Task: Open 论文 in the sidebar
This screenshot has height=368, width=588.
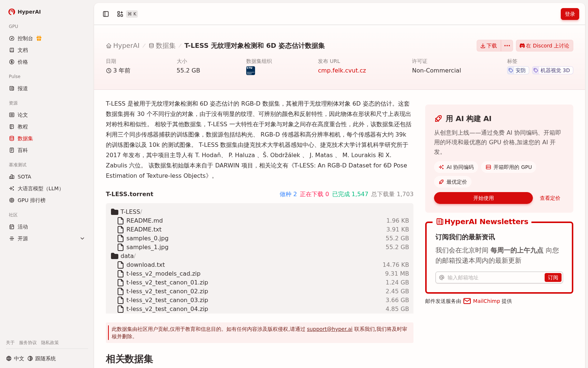Action: [x=22, y=115]
